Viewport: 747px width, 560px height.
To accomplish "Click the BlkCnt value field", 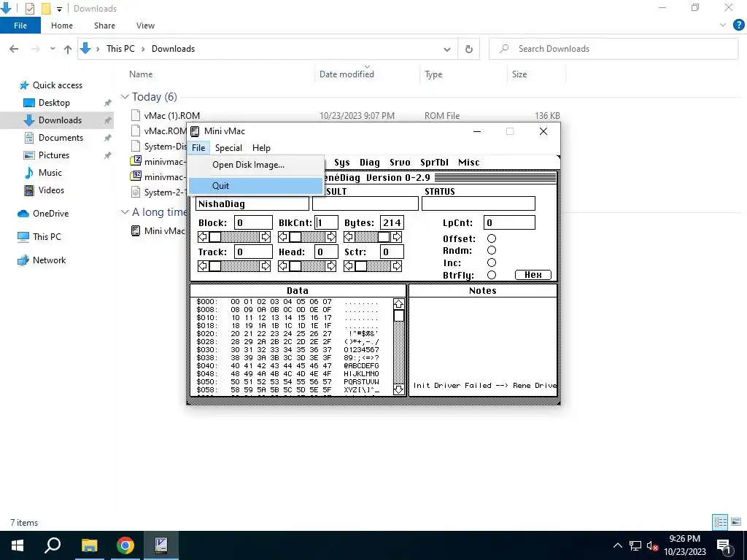I will point(326,222).
